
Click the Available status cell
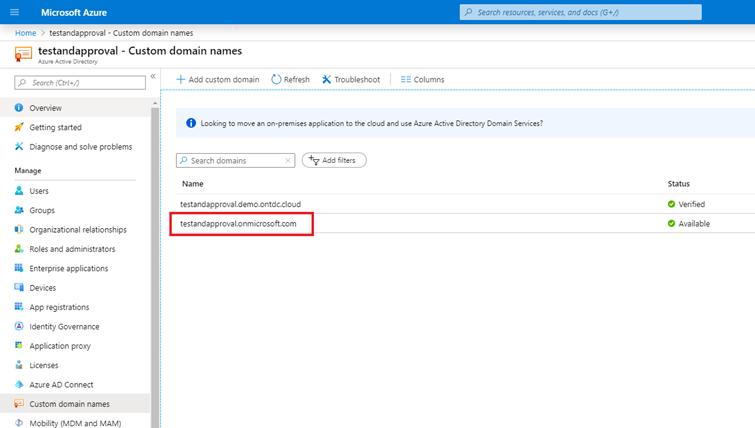[x=689, y=223]
